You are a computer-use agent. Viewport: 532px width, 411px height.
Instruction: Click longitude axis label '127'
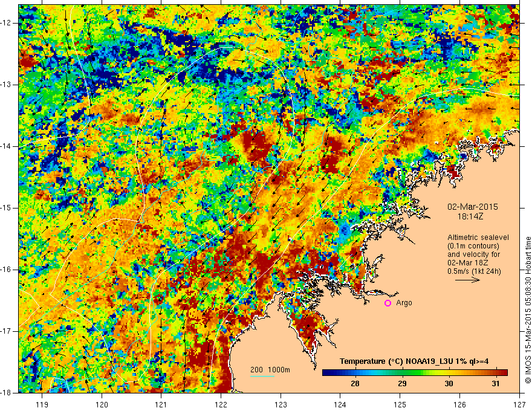[519, 404]
